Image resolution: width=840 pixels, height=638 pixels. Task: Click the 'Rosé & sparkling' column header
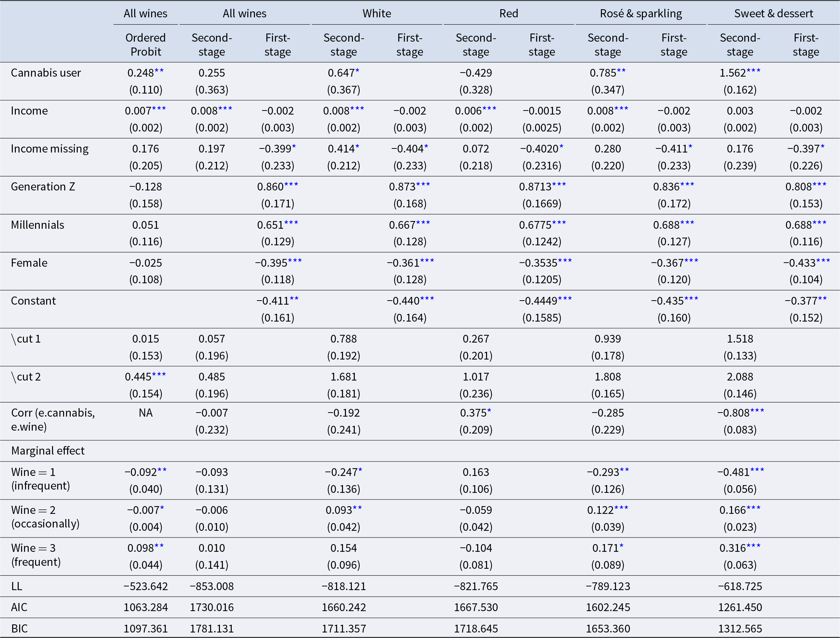click(641, 13)
